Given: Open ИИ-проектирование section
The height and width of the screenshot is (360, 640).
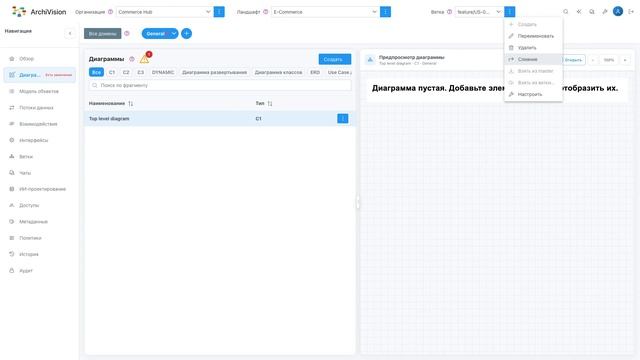Looking at the screenshot, I should click(x=40, y=189).
